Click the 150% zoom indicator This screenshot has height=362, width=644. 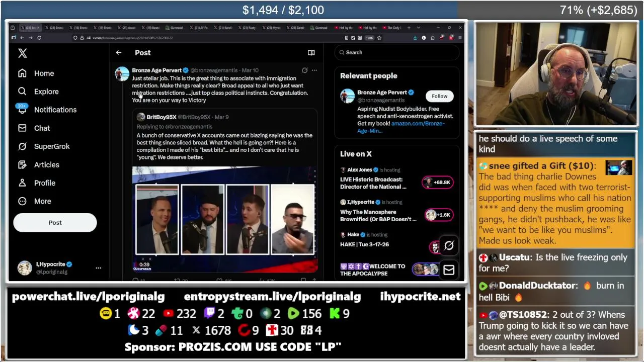(x=370, y=38)
